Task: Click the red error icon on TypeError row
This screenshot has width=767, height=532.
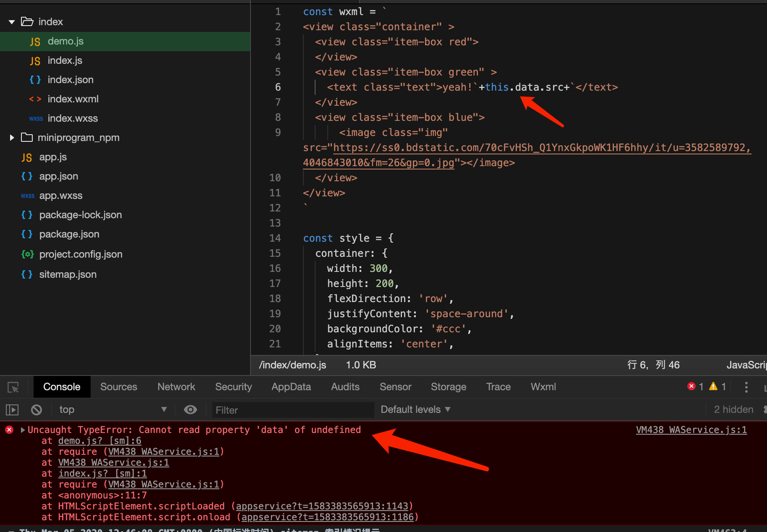Action: pyautogui.click(x=9, y=430)
